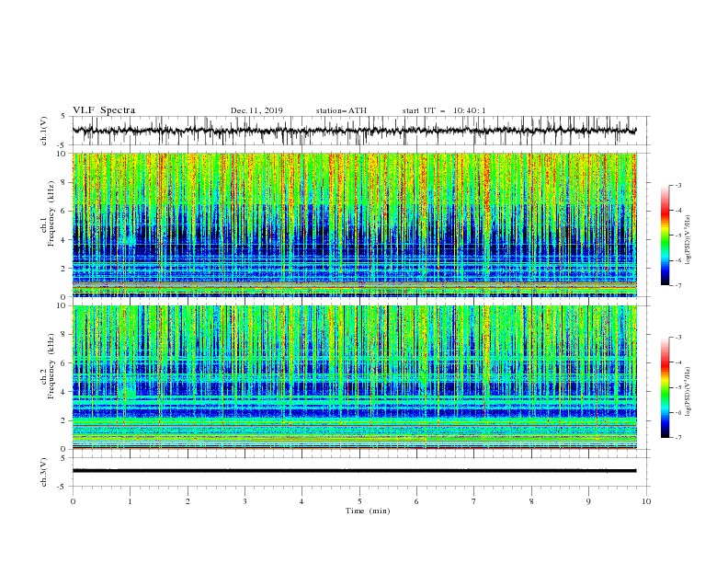Viewport: 728px width, 563px height.
Task: Click the 'Time (min)' axis label
Action: pyautogui.click(x=368, y=511)
